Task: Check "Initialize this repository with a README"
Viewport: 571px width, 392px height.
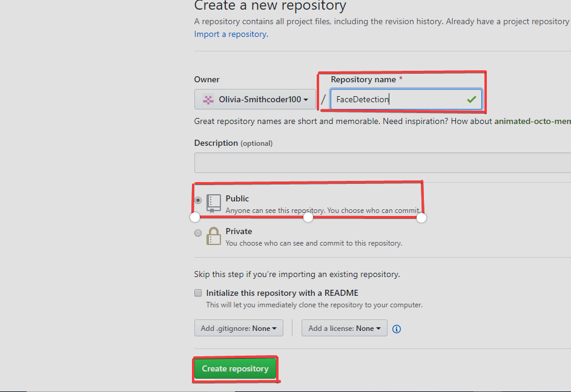Action: pyautogui.click(x=197, y=293)
